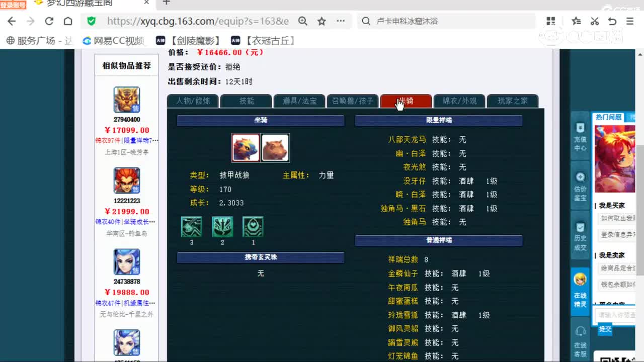This screenshot has width=644, height=362.
Task: Open the overflow menu beside the bookmark star
Action: [340, 21]
